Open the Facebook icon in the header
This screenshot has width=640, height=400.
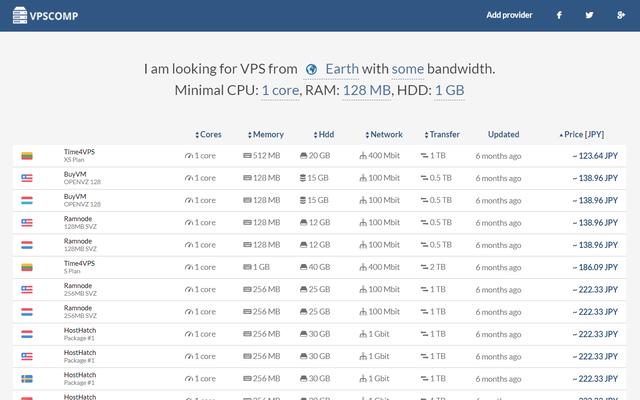559,16
